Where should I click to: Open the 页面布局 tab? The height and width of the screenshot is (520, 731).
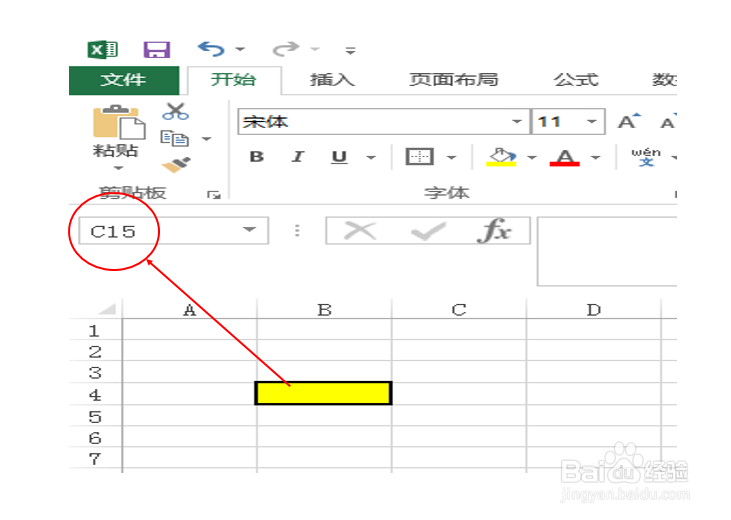(x=454, y=80)
